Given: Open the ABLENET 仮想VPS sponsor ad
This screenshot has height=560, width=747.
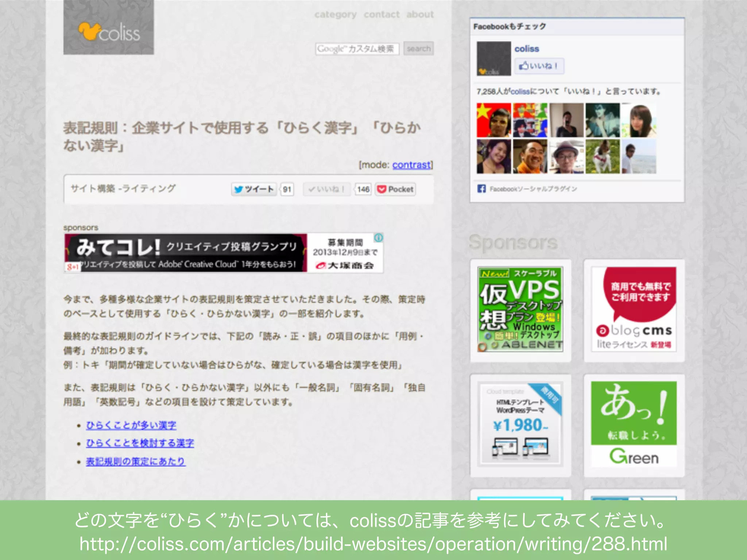Looking at the screenshot, I should click(x=520, y=310).
